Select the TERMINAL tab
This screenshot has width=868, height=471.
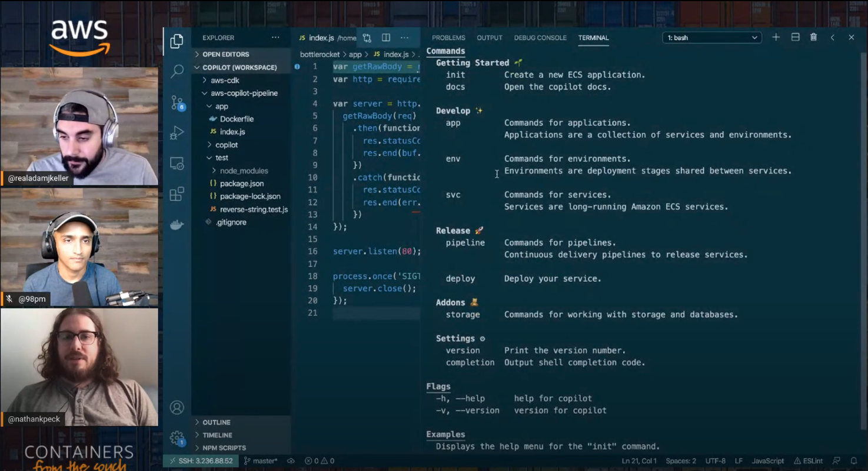coord(593,38)
